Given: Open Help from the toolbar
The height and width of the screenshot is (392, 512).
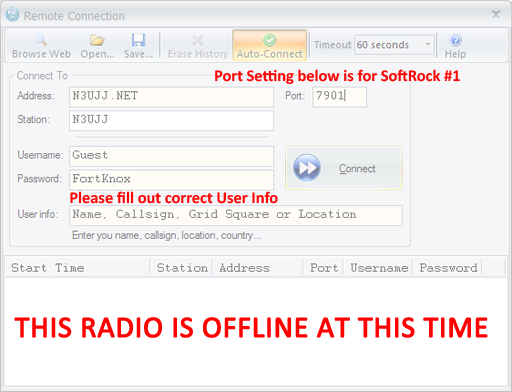Looking at the screenshot, I should coord(455,47).
